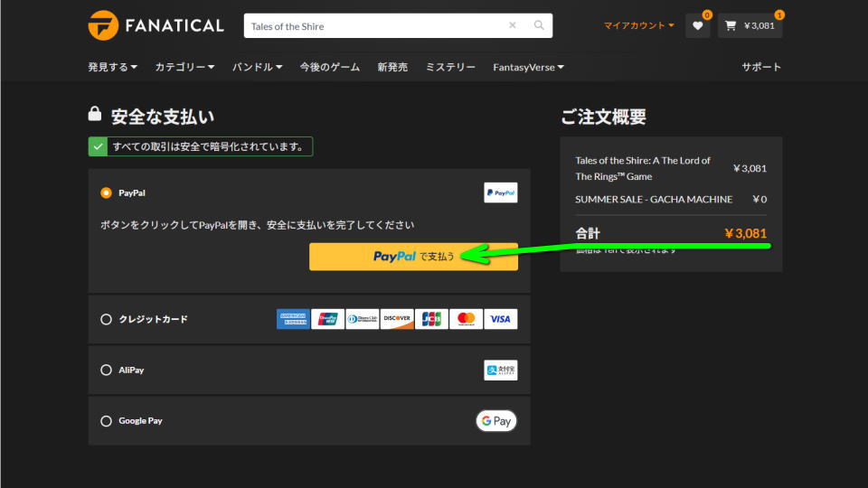Click the PayPal instruction text ボタンをクリックして

[257, 225]
